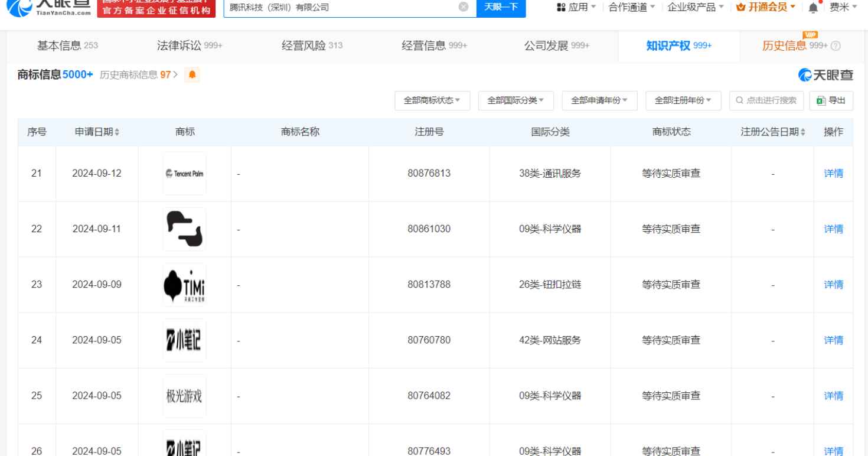Click date 2024-09-09 cell

coord(97,285)
